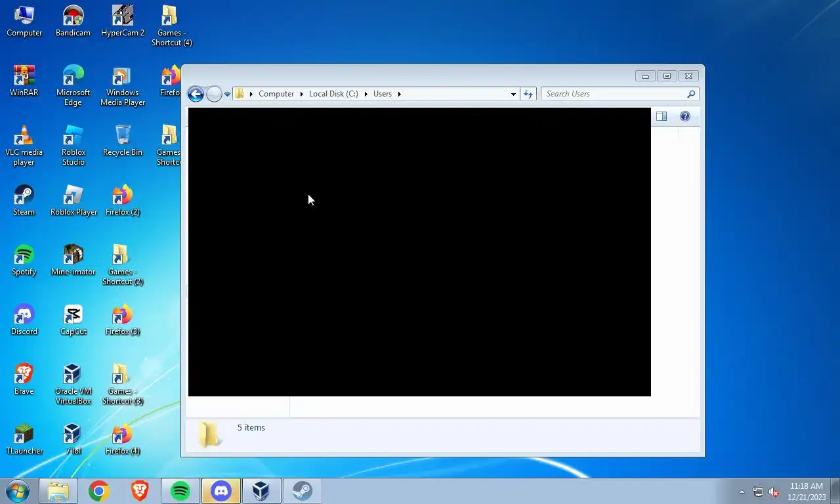
Task: Click the muted volume tray icon
Action: 774,492
